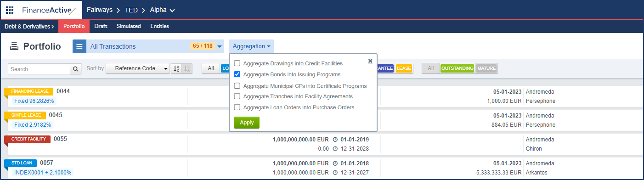
Task: Open transaction 0045
Action: [56, 115]
